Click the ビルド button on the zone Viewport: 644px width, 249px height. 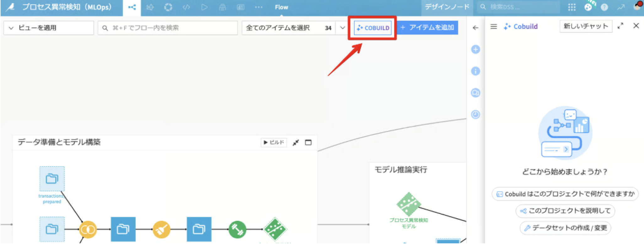(274, 143)
